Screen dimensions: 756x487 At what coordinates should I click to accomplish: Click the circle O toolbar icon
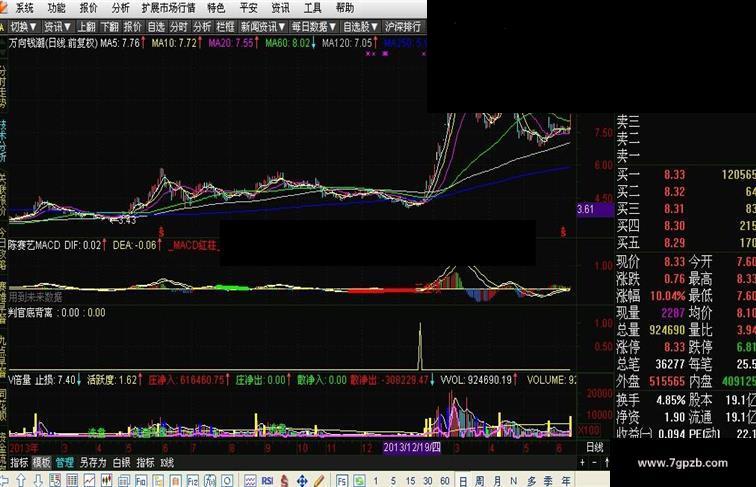click(227, 480)
